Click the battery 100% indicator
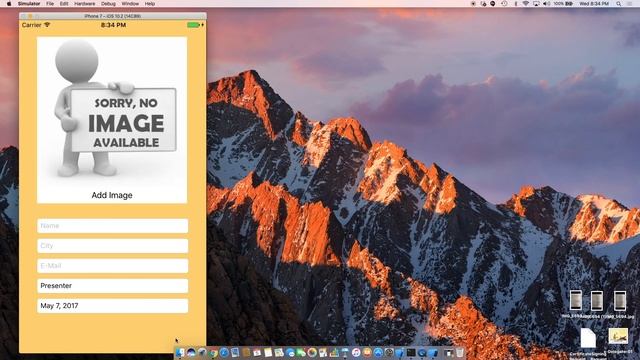This screenshot has height=360, width=640. click(x=563, y=4)
